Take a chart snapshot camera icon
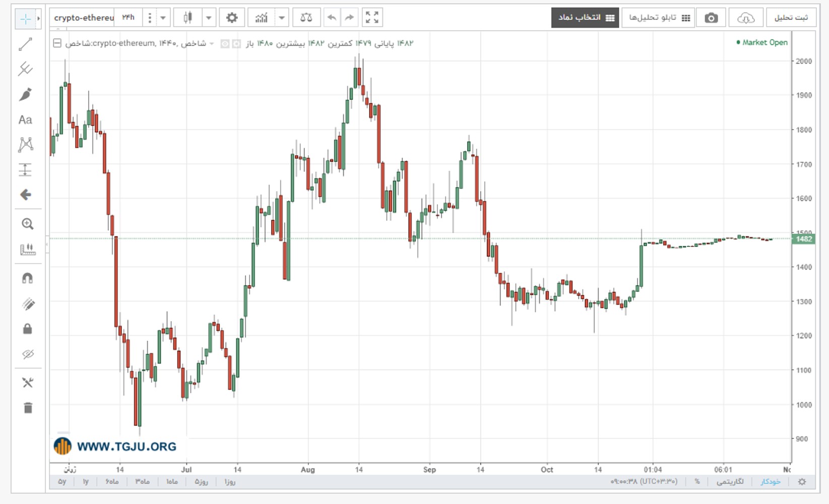This screenshot has height=504, width=829. (x=711, y=18)
